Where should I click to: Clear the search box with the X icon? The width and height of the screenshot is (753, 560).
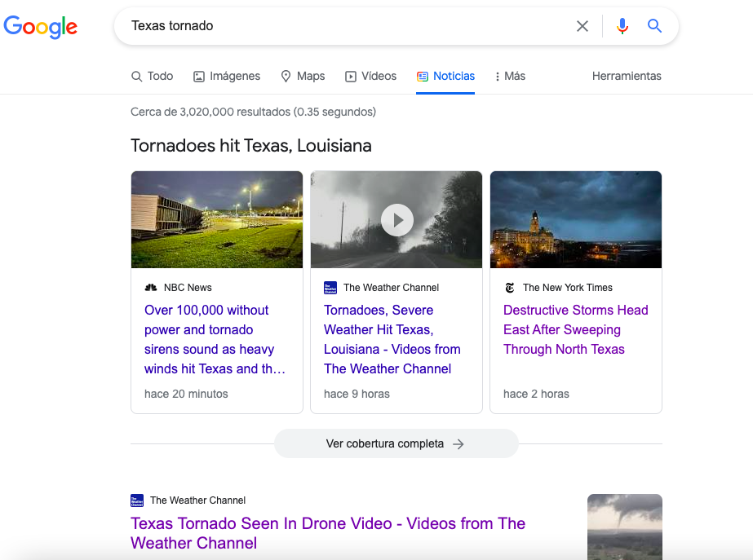pyautogui.click(x=582, y=26)
